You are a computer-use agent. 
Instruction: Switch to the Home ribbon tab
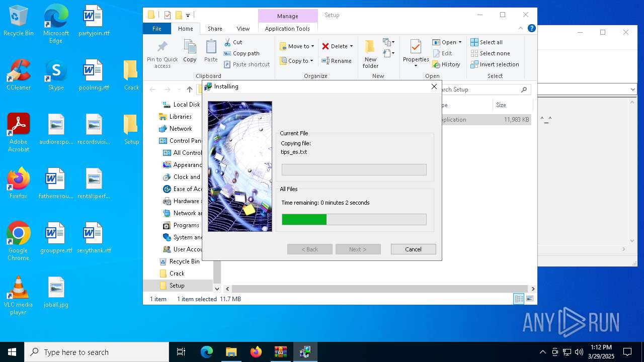click(x=185, y=29)
